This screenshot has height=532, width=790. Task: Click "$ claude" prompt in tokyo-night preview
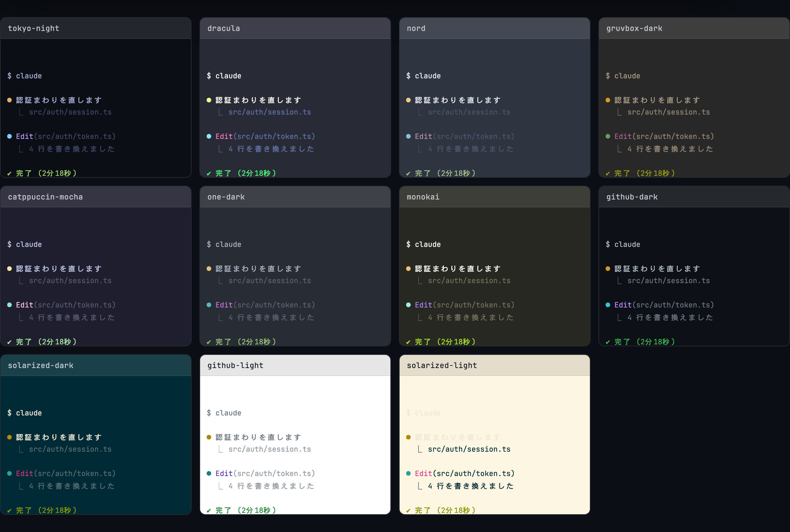pyautogui.click(x=25, y=76)
